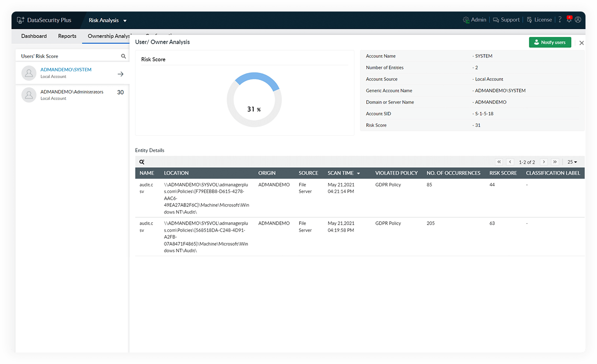
Task: Click the previous page arrow
Action: coord(510,162)
